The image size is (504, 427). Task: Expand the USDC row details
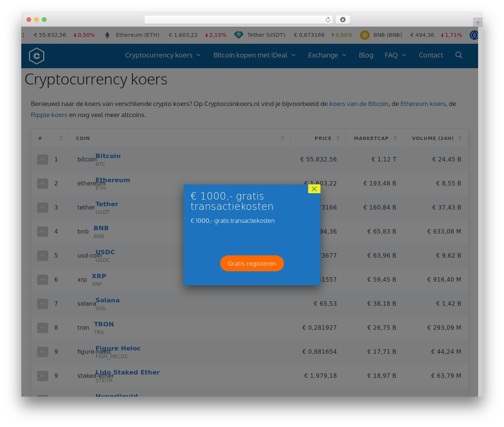click(43, 256)
